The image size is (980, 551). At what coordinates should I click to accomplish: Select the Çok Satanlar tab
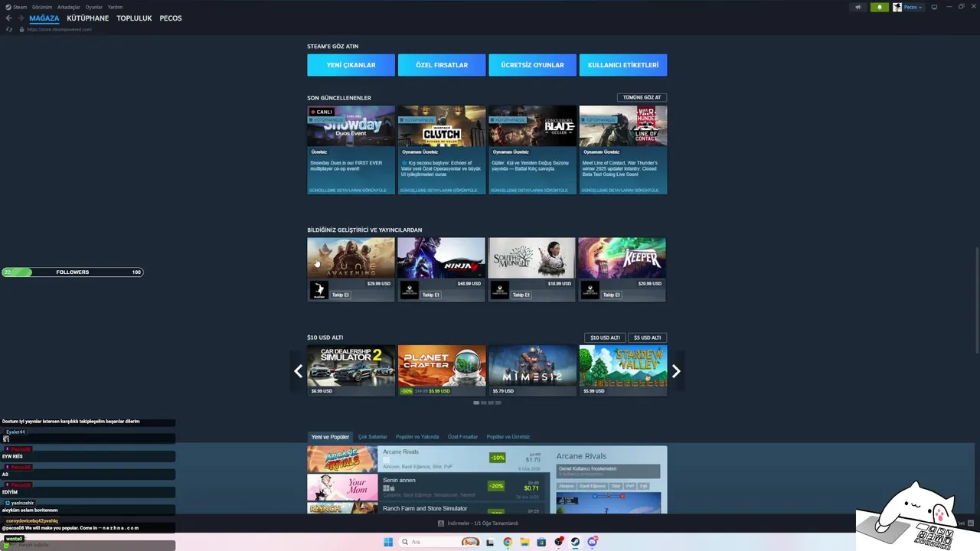(373, 437)
